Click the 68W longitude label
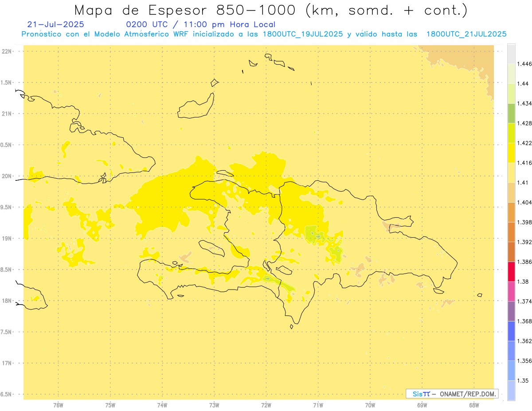The image size is (532, 411). tap(474, 405)
